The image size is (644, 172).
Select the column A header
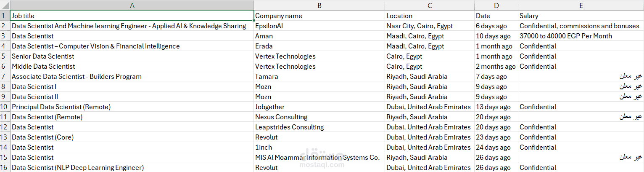(x=132, y=5)
